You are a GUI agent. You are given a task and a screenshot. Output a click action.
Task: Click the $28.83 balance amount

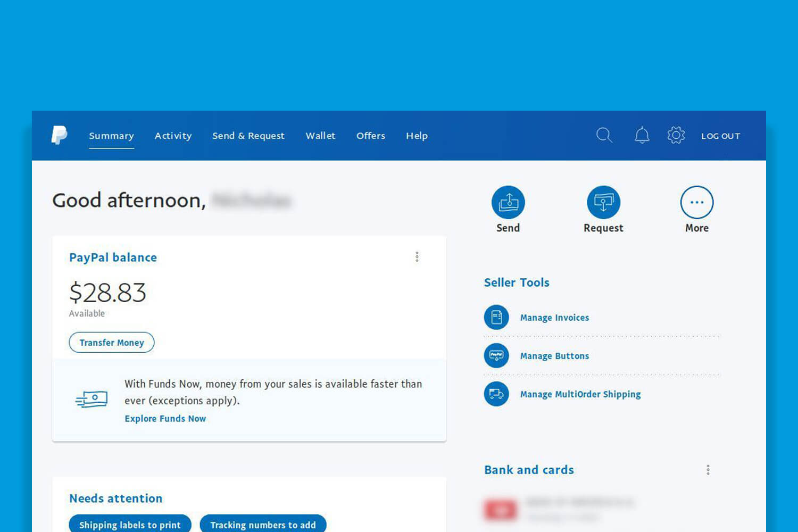coord(107,293)
